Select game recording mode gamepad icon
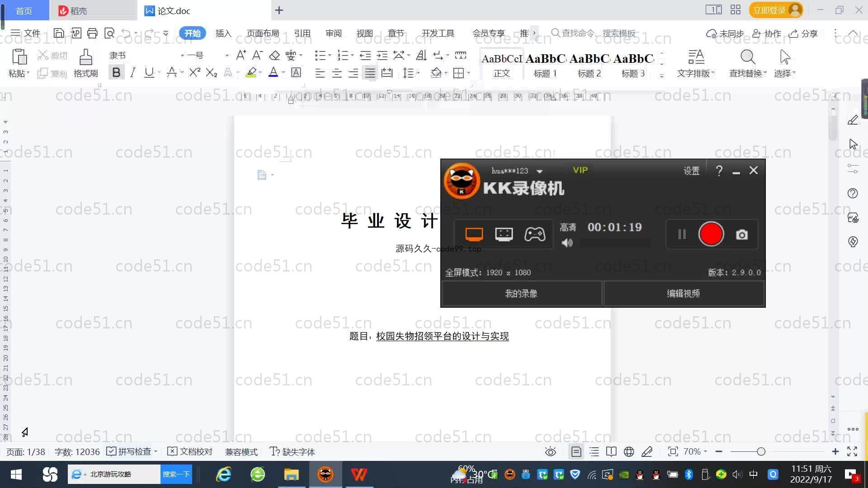Viewport: 868px width, 488px height. click(x=534, y=234)
